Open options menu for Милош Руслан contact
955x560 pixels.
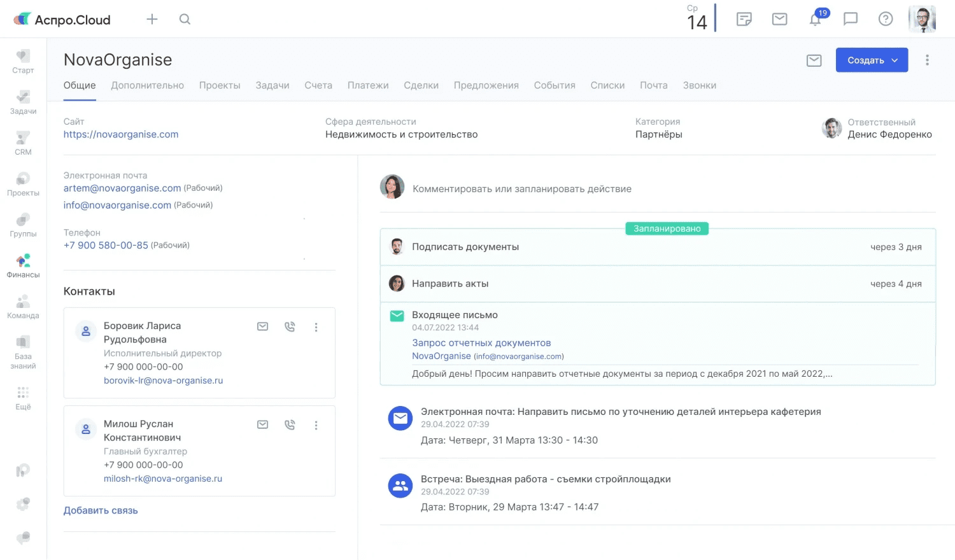point(316,425)
